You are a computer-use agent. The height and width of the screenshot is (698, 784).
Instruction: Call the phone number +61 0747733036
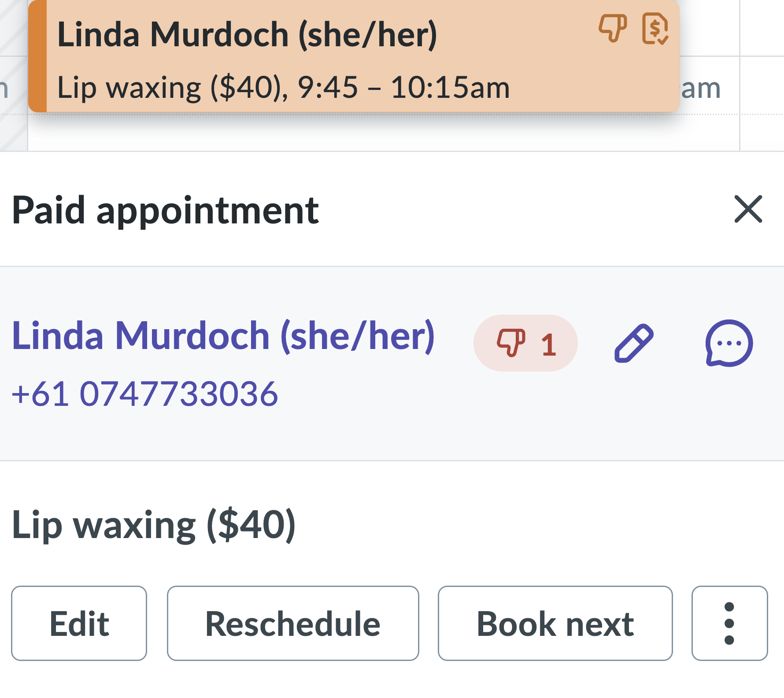[145, 394]
